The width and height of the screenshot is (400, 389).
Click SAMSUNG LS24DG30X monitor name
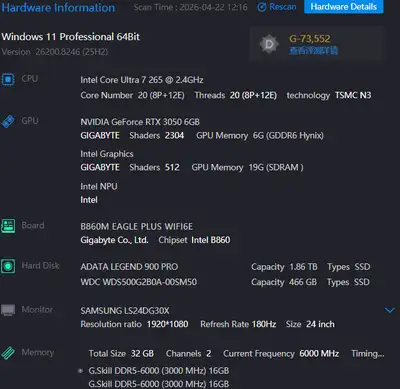[125, 311]
